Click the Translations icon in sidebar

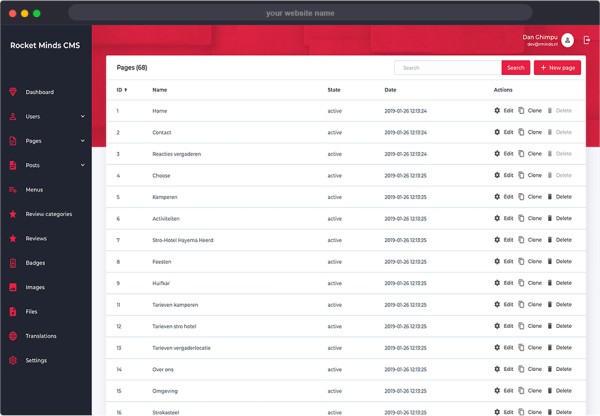(x=13, y=336)
